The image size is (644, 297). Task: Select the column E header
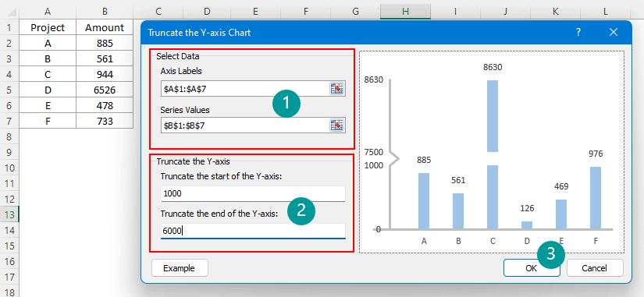click(255, 12)
